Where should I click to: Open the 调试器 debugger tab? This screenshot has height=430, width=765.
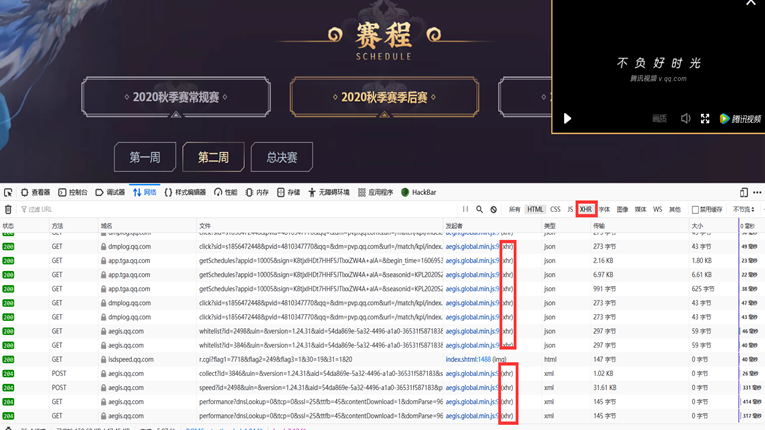click(x=110, y=192)
